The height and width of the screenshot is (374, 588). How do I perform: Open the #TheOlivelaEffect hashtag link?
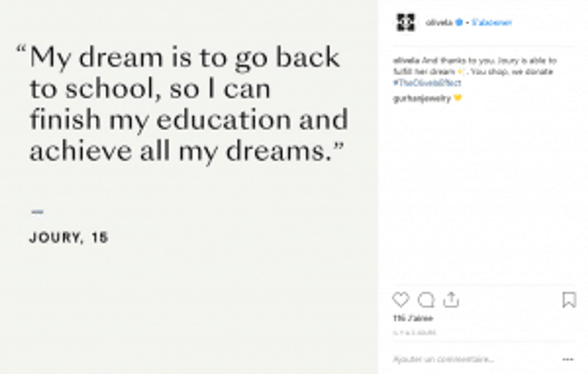pyautogui.click(x=427, y=83)
